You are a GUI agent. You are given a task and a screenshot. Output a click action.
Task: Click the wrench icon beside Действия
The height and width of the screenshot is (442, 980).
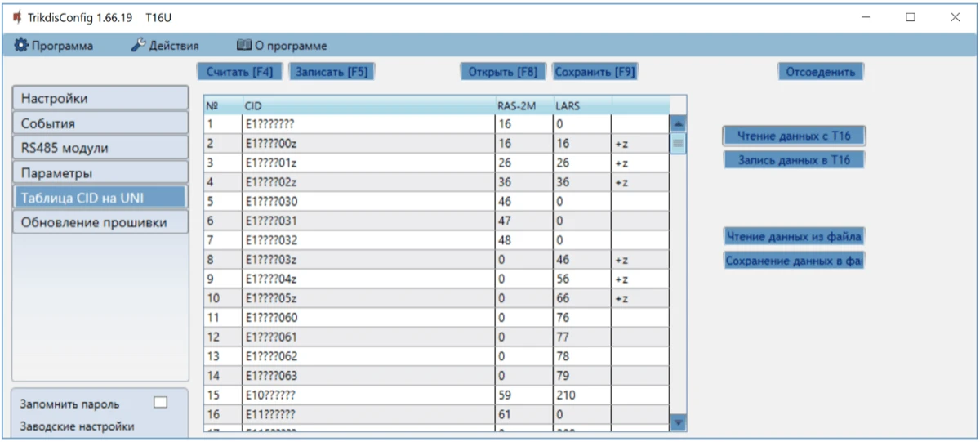[138, 46]
